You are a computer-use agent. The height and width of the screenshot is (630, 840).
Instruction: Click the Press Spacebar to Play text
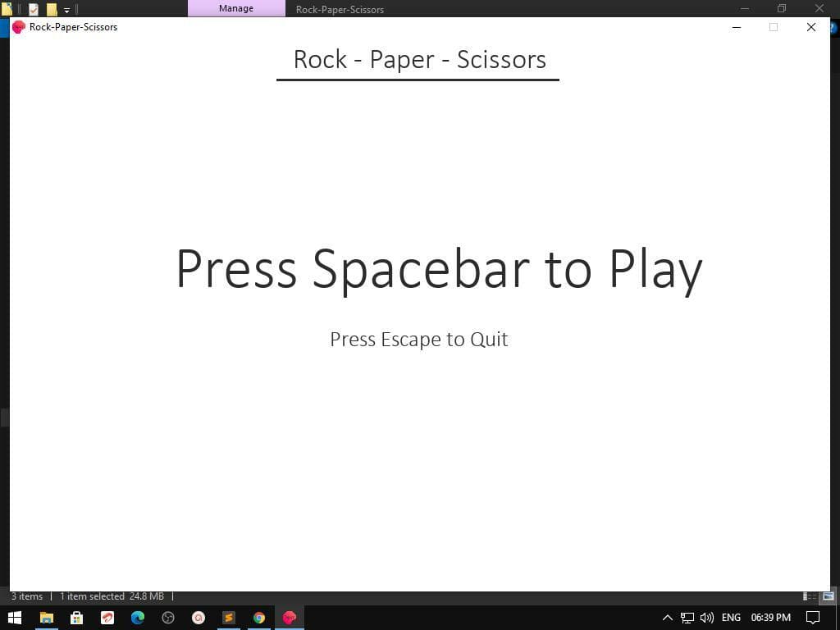coord(439,269)
